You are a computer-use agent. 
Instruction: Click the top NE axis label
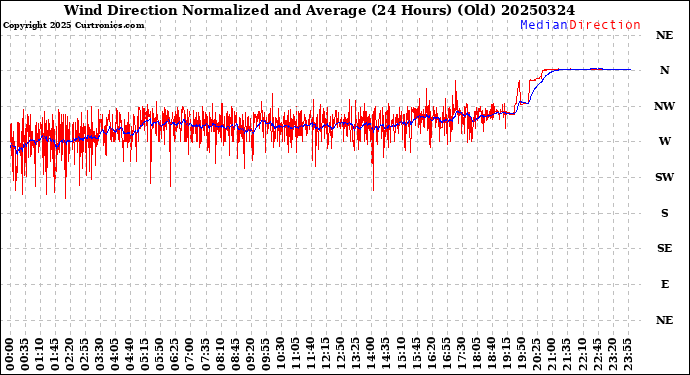(x=664, y=35)
